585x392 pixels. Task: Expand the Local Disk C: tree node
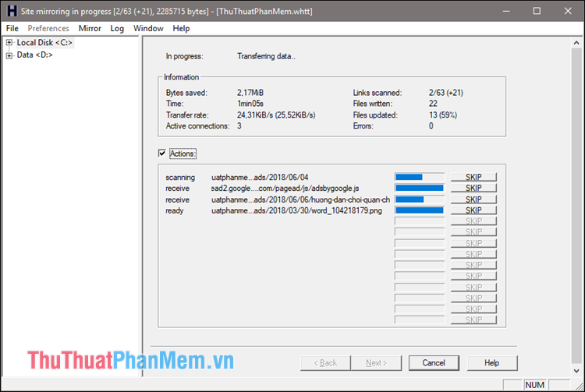[9, 43]
